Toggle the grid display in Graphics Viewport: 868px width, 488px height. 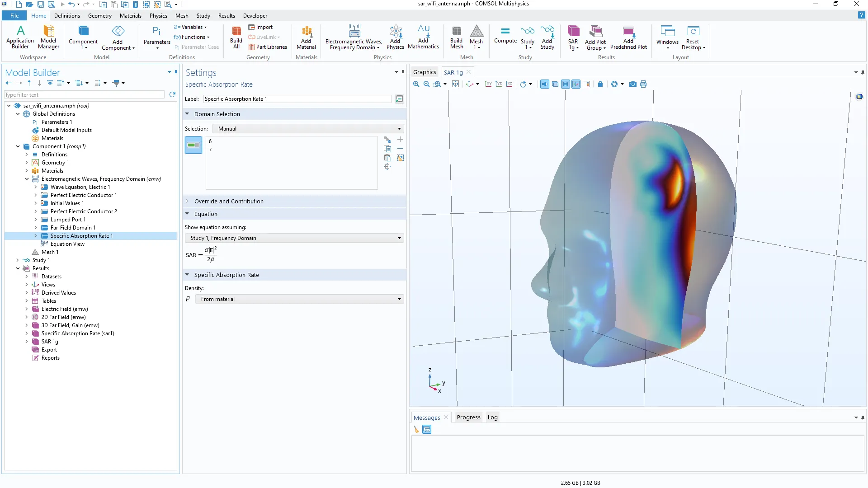pos(565,84)
